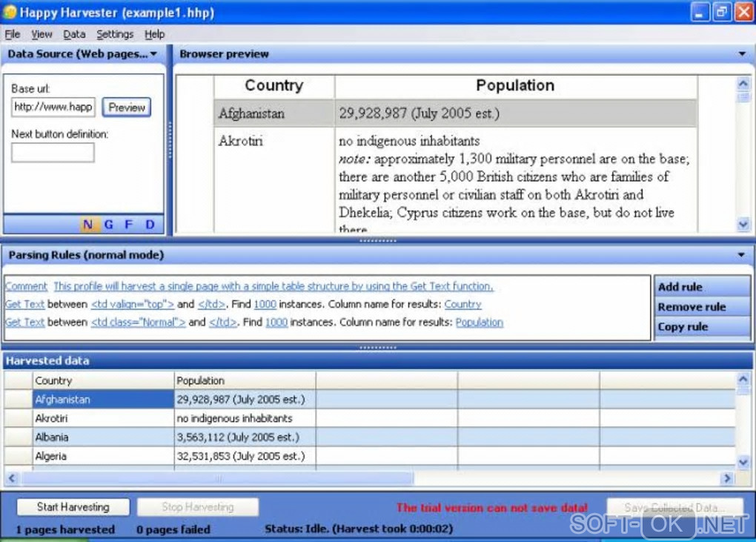756x542 pixels.
Task: Change 1000 instances in the Country rule
Action: pyautogui.click(x=265, y=304)
